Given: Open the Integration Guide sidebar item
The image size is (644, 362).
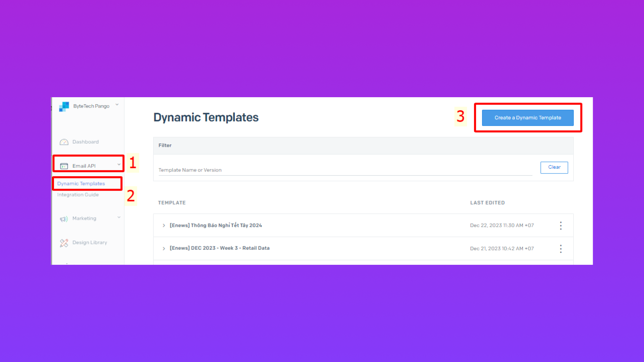Looking at the screenshot, I should tap(78, 195).
